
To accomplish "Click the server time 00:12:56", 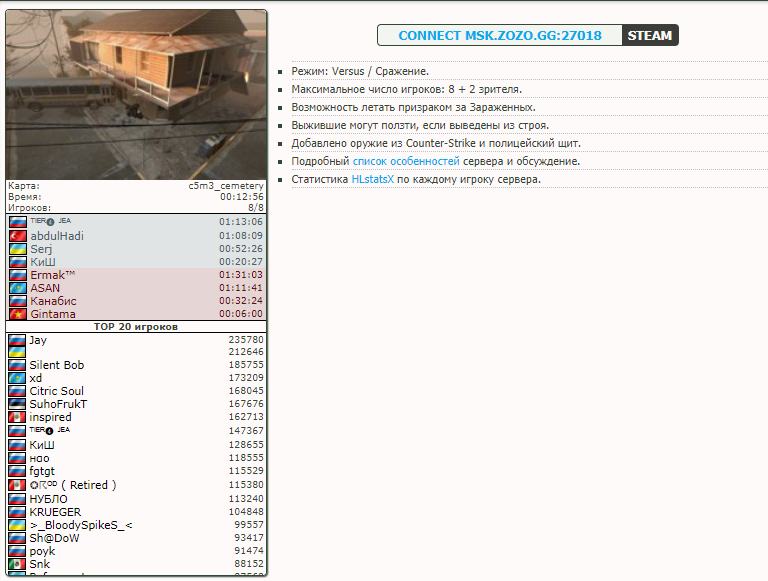I will [x=241, y=196].
